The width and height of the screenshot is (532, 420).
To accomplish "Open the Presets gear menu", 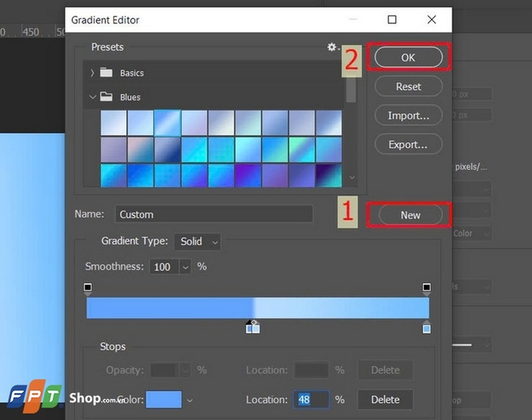I will 333,47.
